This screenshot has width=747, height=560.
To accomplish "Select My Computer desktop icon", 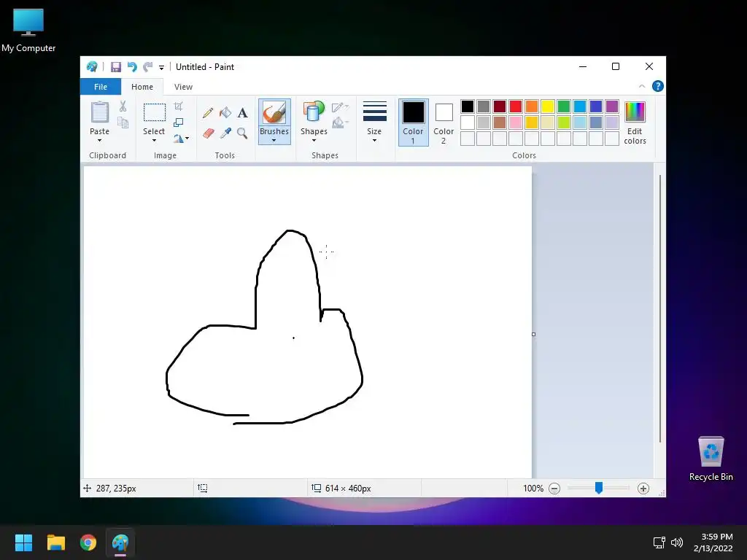I will [28, 31].
